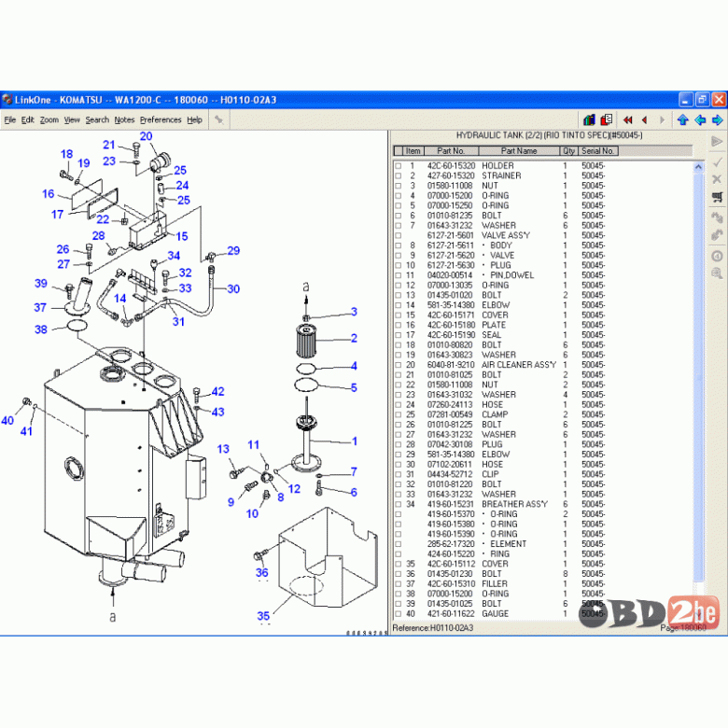Image resolution: width=728 pixels, height=728 pixels.
Task: Open the Notes menu
Action: [124, 119]
